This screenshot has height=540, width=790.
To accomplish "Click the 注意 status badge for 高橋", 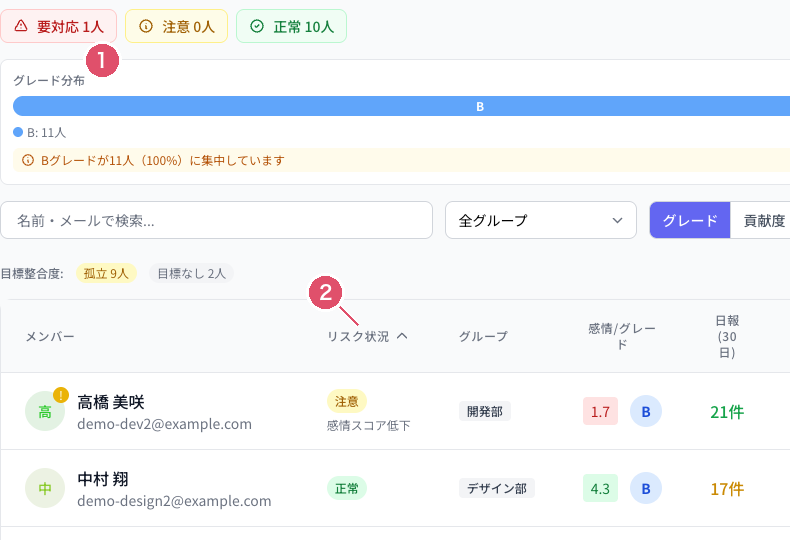I will pos(347,401).
